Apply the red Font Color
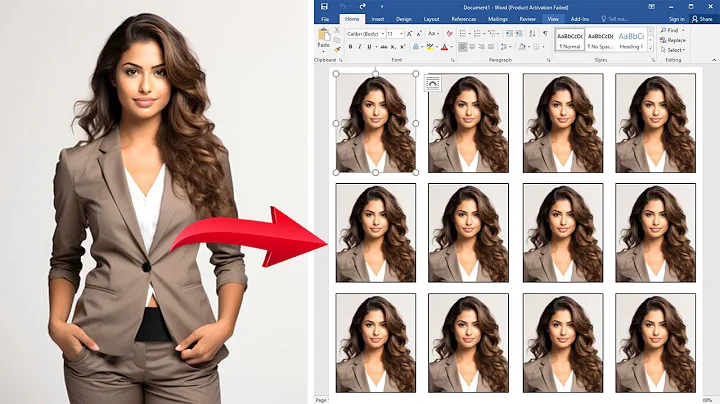 click(444, 47)
